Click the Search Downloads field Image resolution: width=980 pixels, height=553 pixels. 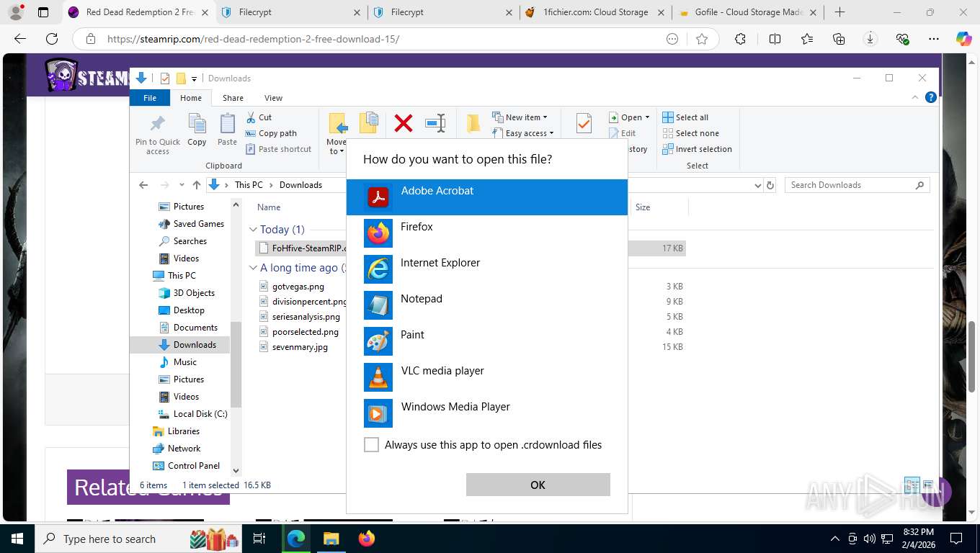857,185
